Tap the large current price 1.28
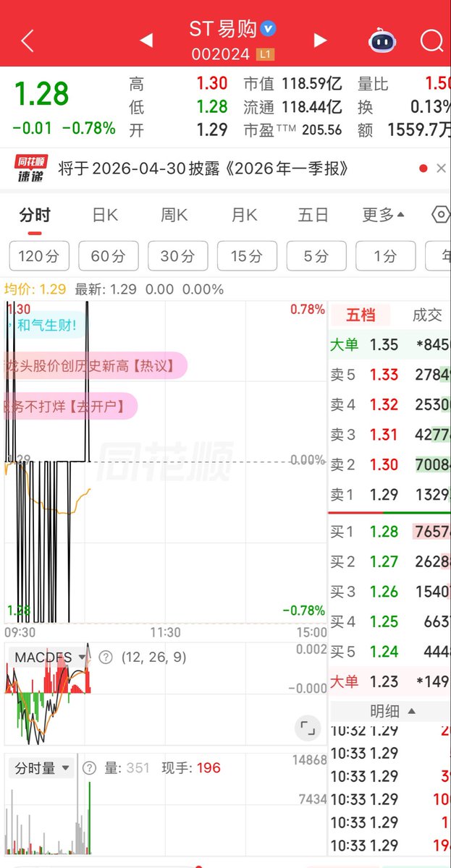 42,95
